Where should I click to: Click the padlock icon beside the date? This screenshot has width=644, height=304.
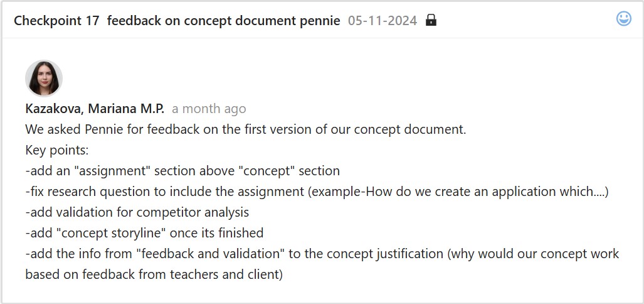[431, 20]
